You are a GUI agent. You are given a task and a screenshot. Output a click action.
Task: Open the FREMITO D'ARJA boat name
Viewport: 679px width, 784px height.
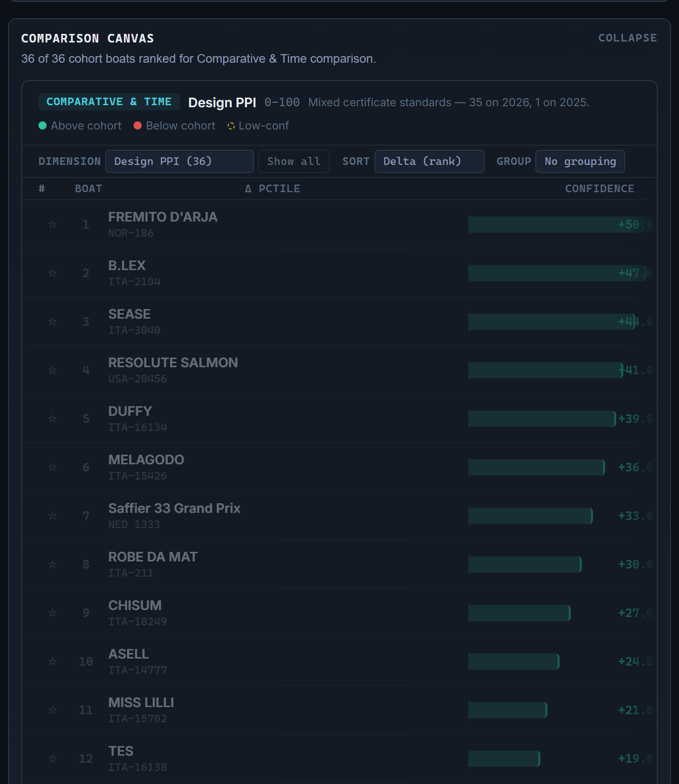[x=163, y=217]
